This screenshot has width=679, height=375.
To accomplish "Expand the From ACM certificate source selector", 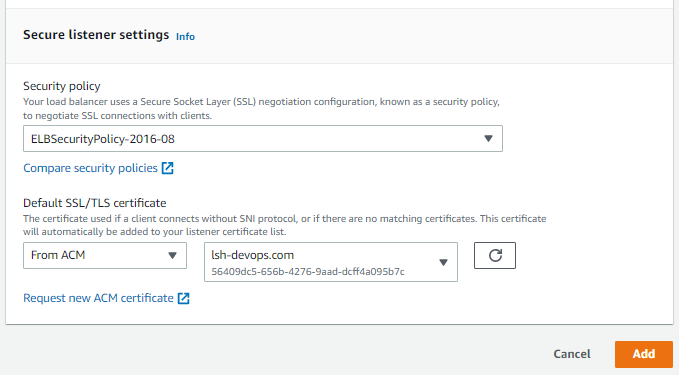I will [x=105, y=255].
